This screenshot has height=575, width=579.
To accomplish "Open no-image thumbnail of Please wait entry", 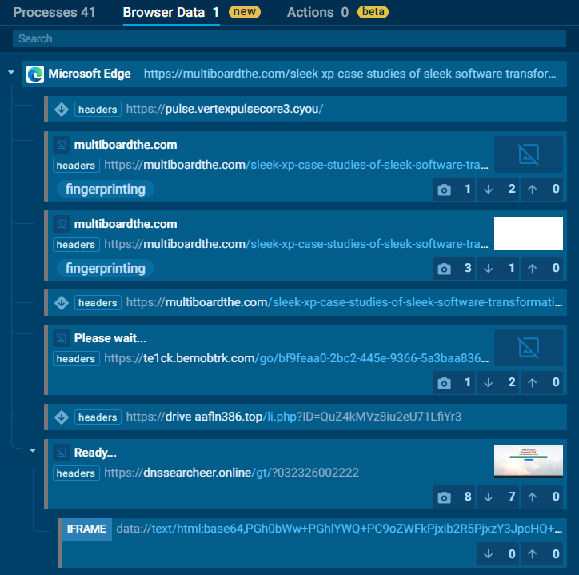I will click(x=528, y=348).
